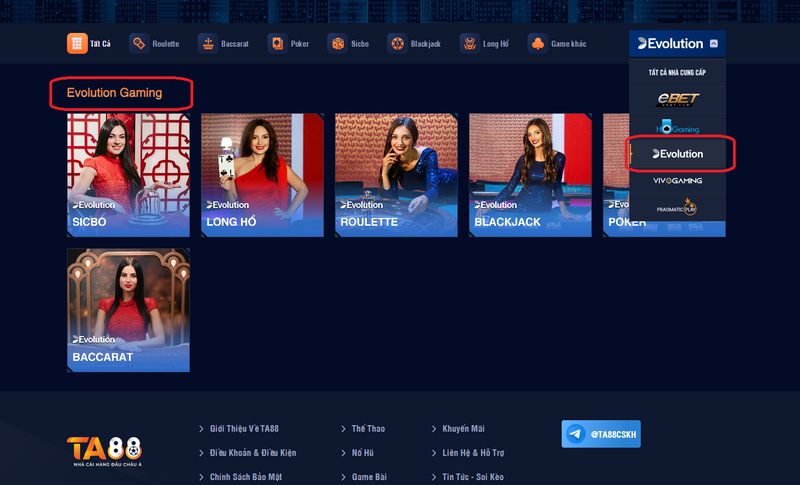This screenshot has height=485, width=800.
Task: Select Tất cả nhà cung cấp option
Action: (x=677, y=72)
